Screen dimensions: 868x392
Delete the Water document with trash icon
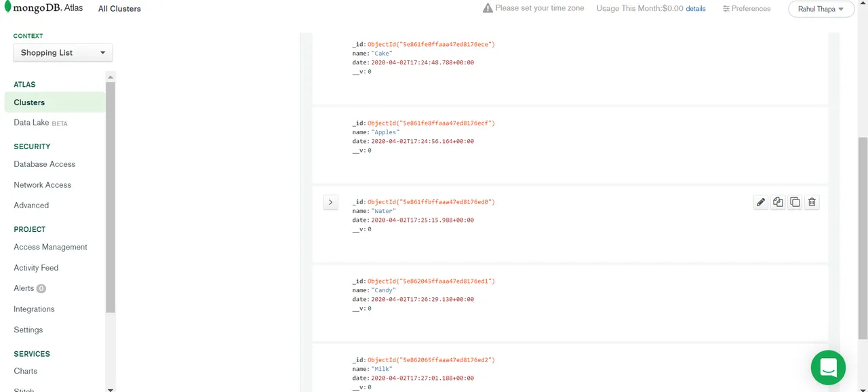point(812,202)
